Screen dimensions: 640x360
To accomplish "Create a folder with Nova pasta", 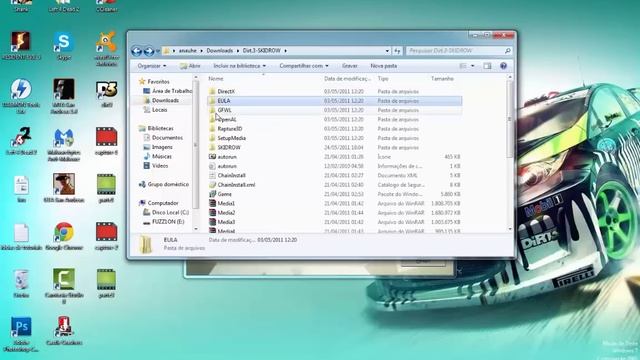I will click(x=384, y=66).
